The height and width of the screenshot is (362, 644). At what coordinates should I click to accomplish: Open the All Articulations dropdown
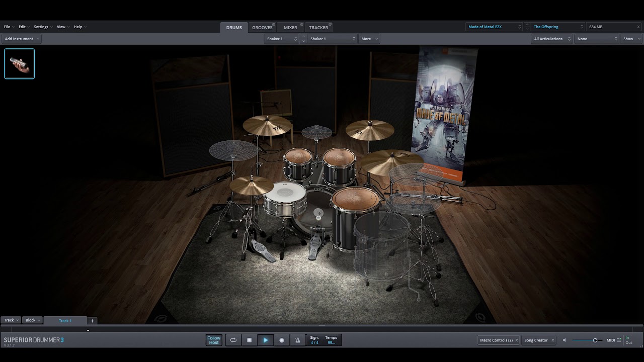point(552,39)
